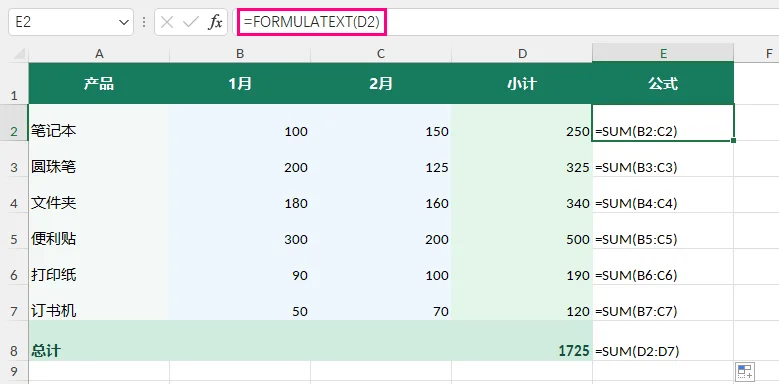The height and width of the screenshot is (384, 779).
Task: Select column B header
Action: pos(240,54)
